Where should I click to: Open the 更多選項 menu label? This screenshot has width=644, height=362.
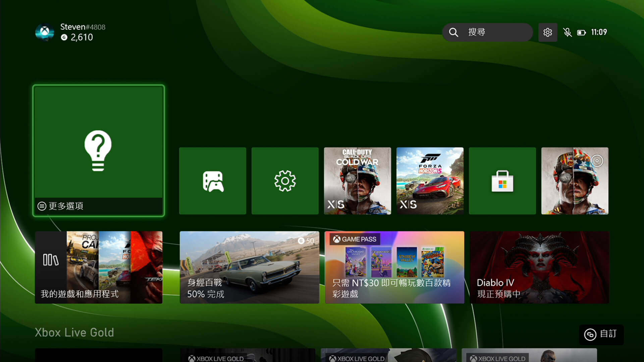(x=61, y=206)
